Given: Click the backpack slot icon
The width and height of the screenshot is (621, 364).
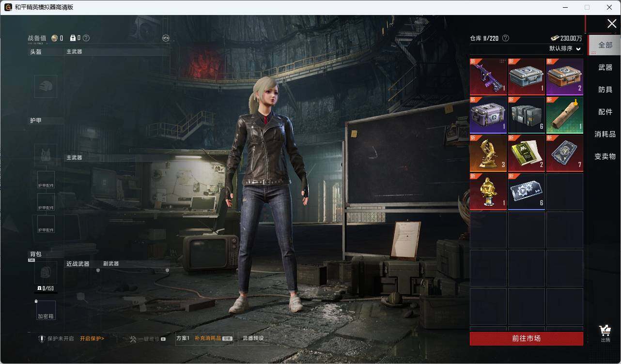Looking at the screenshot, I should (46, 273).
